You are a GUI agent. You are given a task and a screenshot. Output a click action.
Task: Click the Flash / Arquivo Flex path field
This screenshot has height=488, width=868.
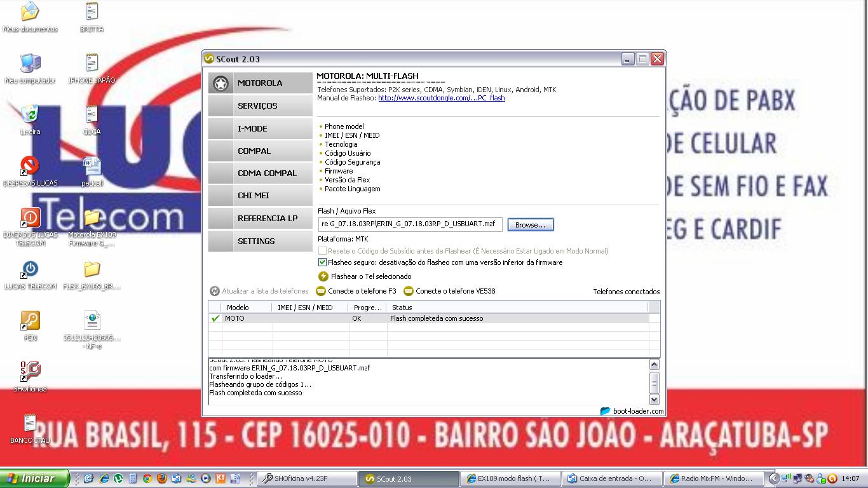click(x=410, y=224)
